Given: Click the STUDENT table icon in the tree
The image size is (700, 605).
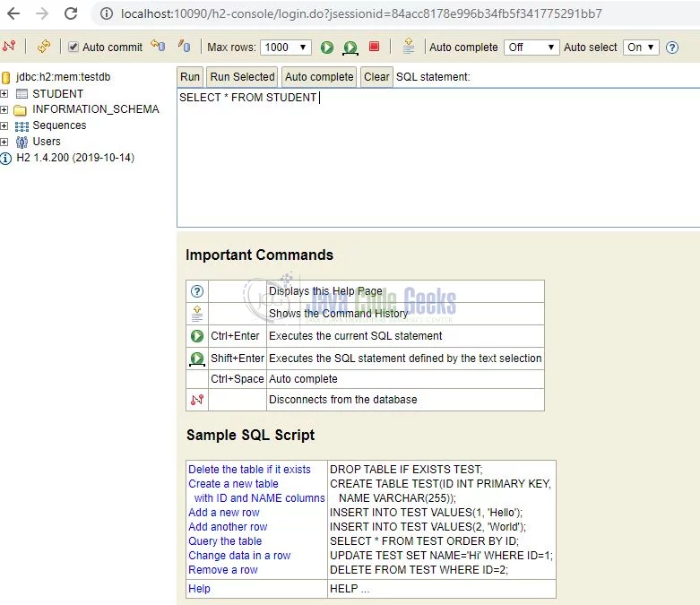Looking at the screenshot, I should [22, 94].
